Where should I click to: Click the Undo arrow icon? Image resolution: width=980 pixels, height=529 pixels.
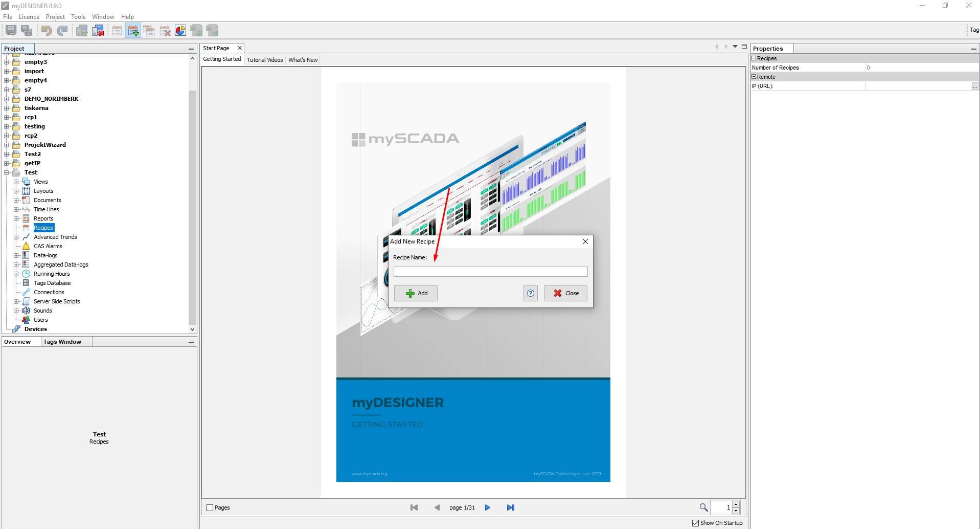tap(47, 31)
